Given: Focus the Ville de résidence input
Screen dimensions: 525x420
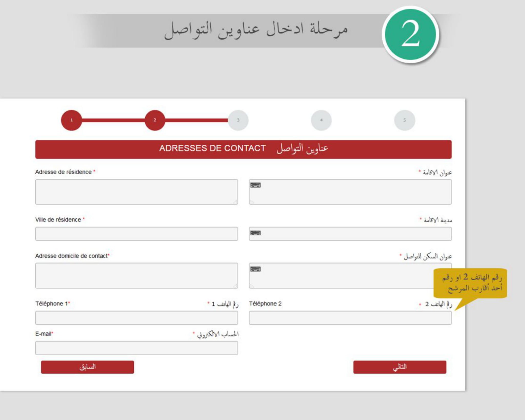Looking at the screenshot, I should (x=137, y=234).
